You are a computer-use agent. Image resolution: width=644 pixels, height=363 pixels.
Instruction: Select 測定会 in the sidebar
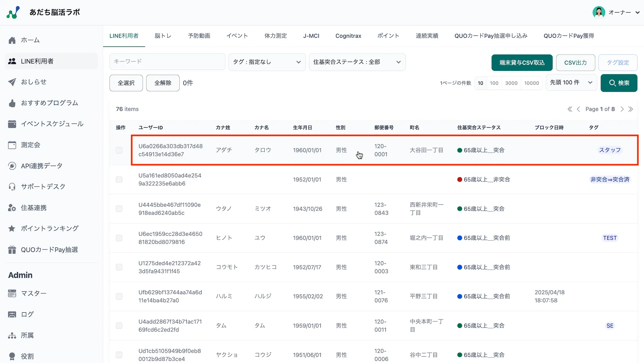pos(31,145)
